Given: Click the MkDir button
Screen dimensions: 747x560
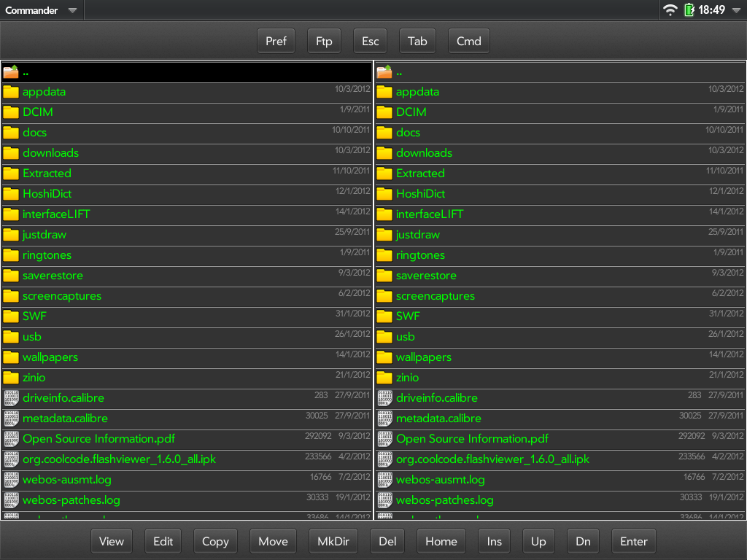Looking at the screenshot, I should [333, 541].
